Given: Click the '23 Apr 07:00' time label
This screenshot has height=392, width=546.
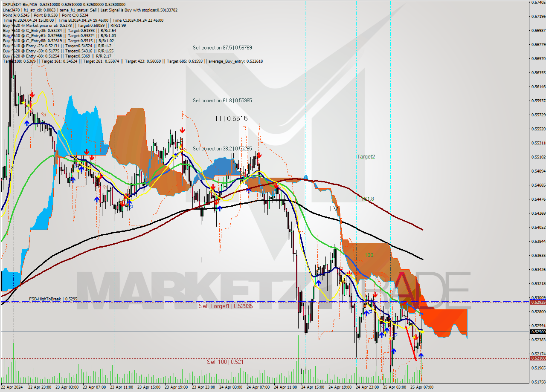Looking at the screenshot, I should tap(95, 388).
